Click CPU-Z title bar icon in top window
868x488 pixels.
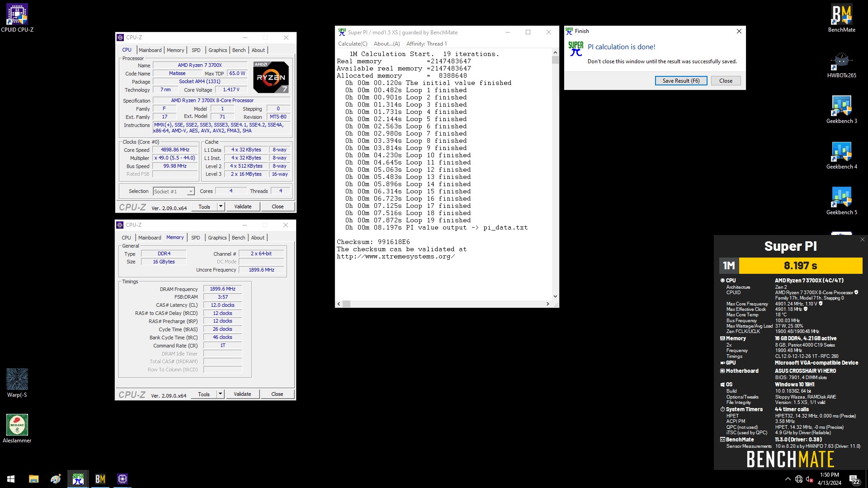(x=120, y=38)
